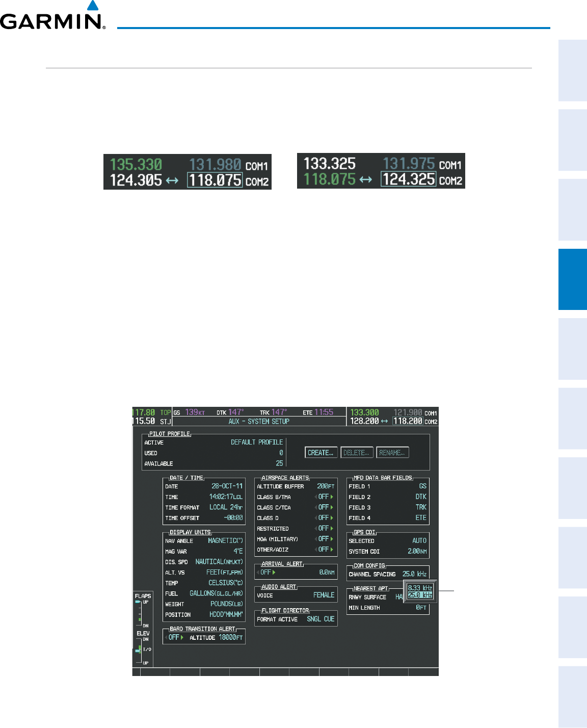Toggle the BARO TRANSITION ALERT OFF switch
Screen dimensions: 587x728
[x=175, y=637]
